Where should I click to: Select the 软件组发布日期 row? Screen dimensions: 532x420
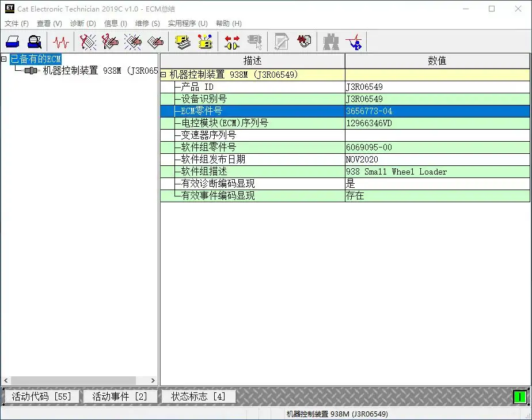345,159
